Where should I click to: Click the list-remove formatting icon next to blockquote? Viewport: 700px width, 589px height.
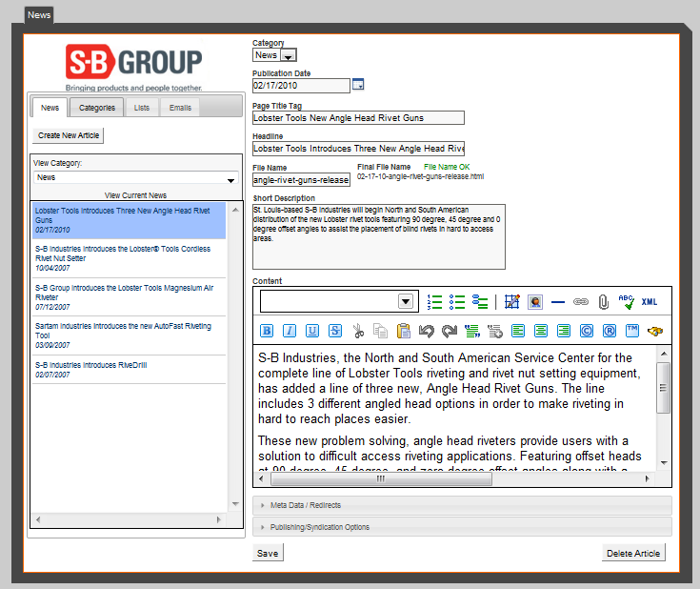(x=495, y=331)
